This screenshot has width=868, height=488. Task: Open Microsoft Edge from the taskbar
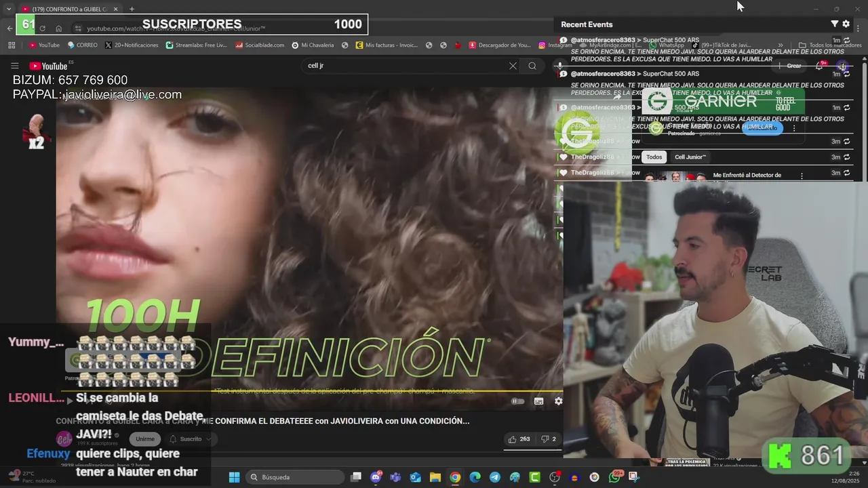[475, 477]
